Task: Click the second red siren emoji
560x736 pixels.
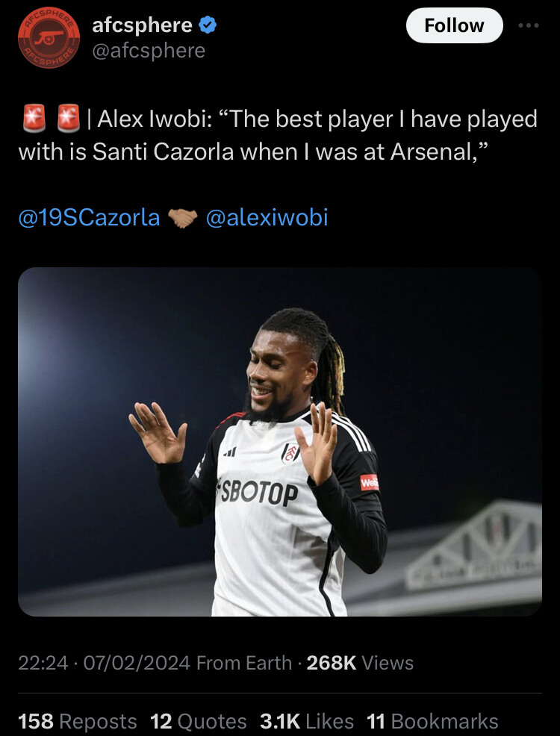Action: pyautogui.click(x=69, y=119)
